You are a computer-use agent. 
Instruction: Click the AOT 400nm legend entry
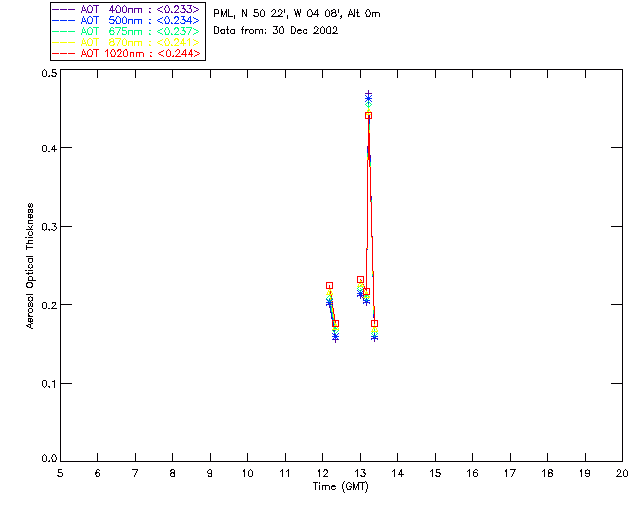(x=127, y=9)
